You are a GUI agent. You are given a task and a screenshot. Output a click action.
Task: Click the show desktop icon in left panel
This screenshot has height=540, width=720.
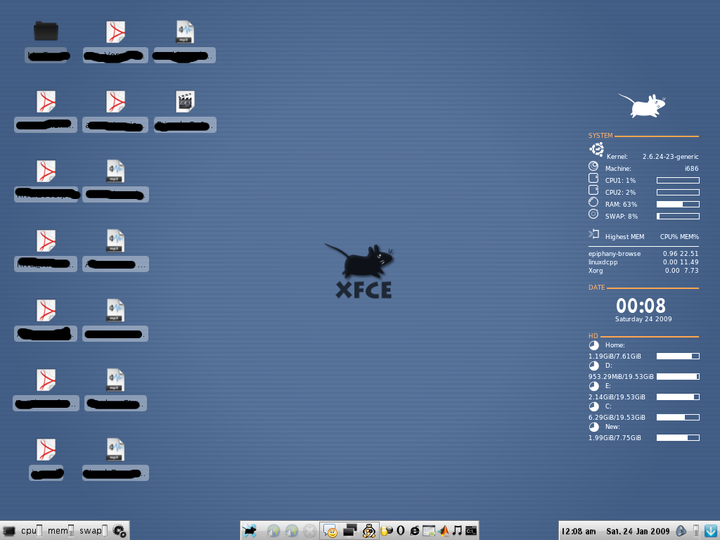9,531
